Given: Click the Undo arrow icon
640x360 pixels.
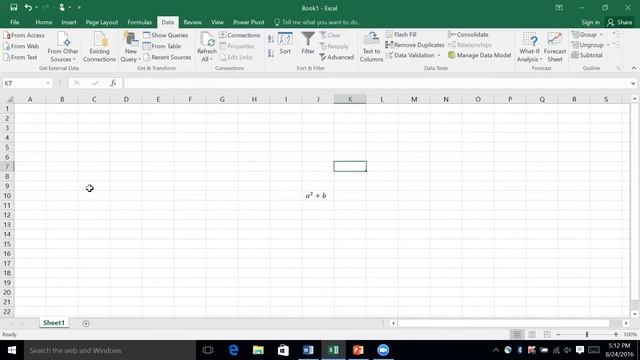Looking at the screenshot, I should 28,7.
